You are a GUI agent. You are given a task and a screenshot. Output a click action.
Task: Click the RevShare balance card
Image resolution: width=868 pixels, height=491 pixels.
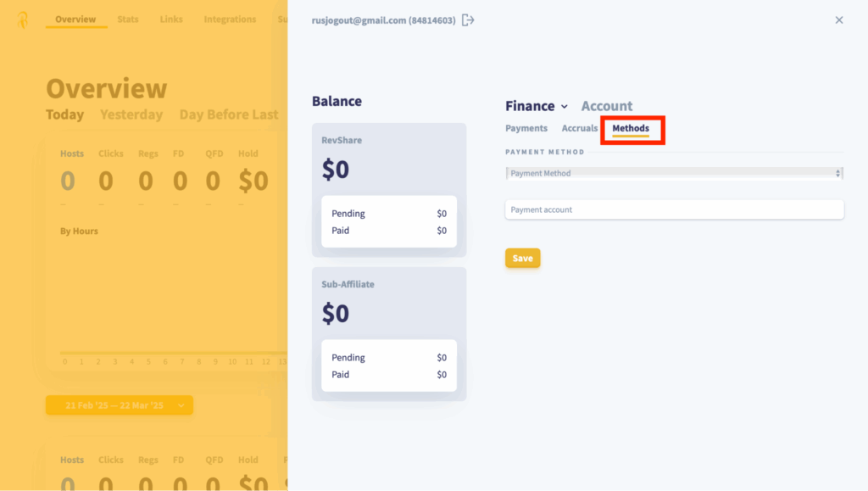coord(389,190)
